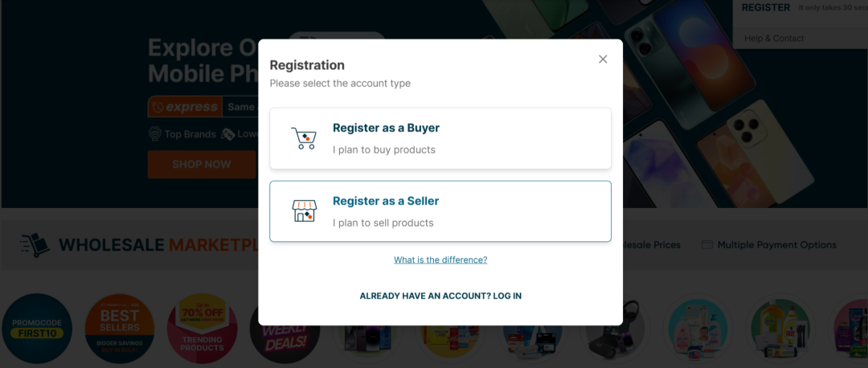Viewport: 868px width, 368px height.
Task: Close the Registration dialog with X
Action: (603, 59)
